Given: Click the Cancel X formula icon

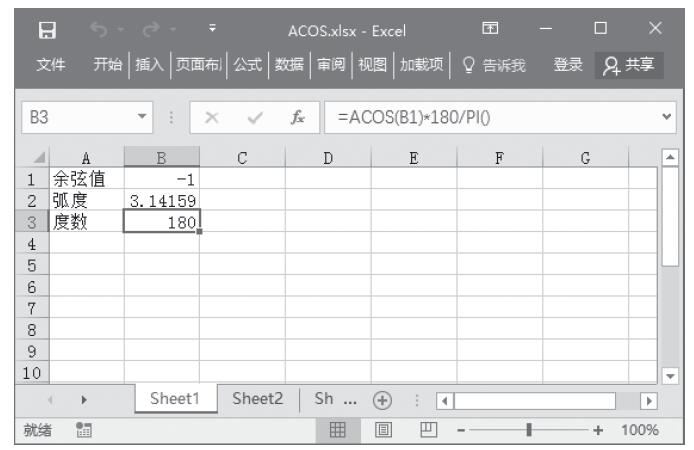Looking at the screenshot, I should click(x=211, y=116).
